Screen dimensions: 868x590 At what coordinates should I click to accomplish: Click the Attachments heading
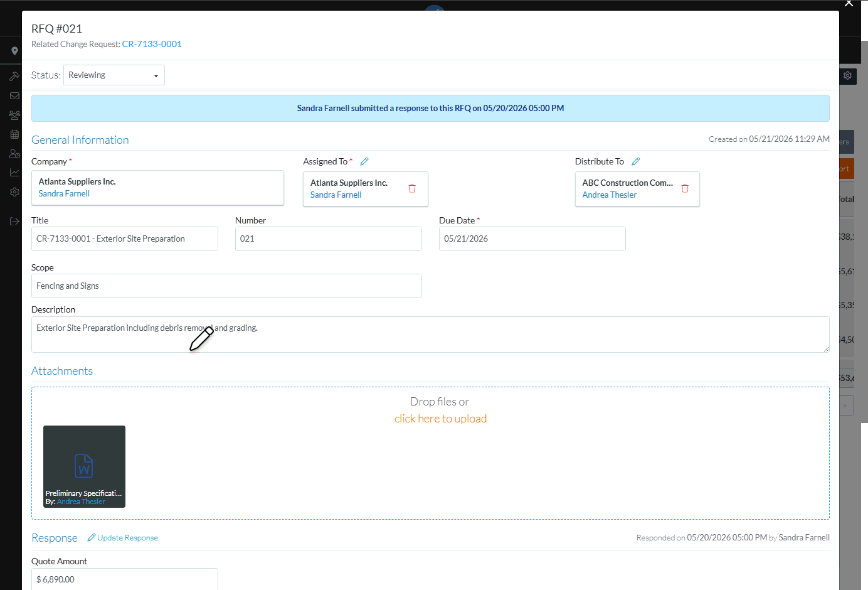click(x=62, y=371)
